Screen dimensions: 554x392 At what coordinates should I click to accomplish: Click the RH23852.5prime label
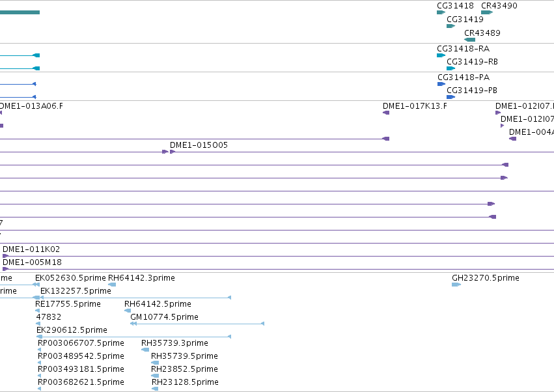(x=184, y=369)
